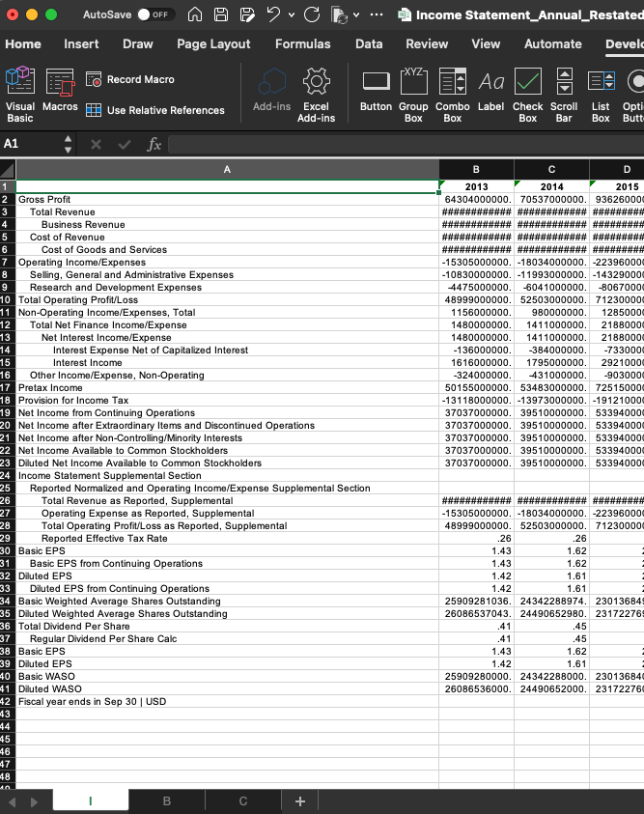Open the Name Box dropdown arrows

tap(68, 144)
